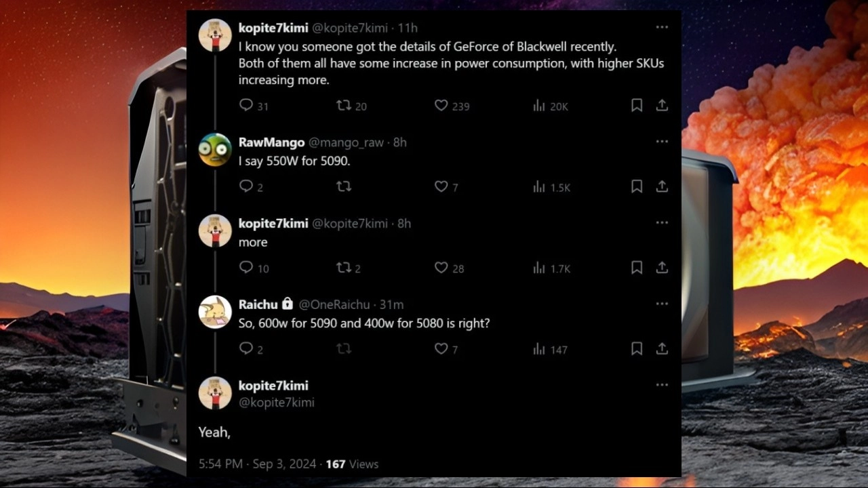Image resolution: width=868 pixels, height=488 pixels.
Task: Retweet the top tweet showing 20 retweets
Action: pyautogui.click(x=344, y=106)
